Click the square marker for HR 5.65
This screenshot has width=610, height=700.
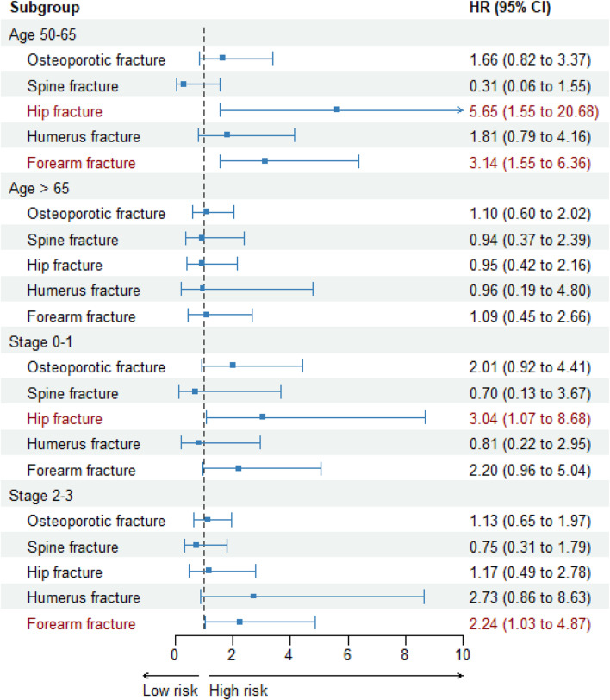coord(337,109)
